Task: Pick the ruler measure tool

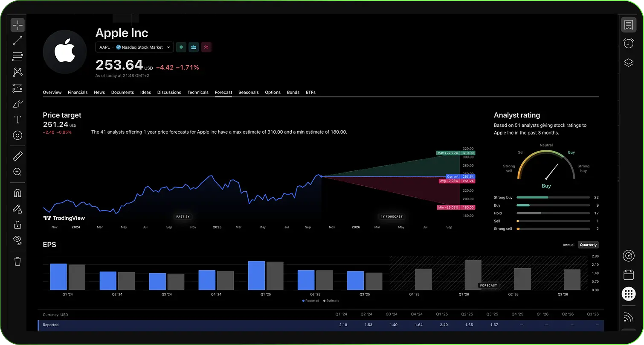Action: (x=17, y=156)
